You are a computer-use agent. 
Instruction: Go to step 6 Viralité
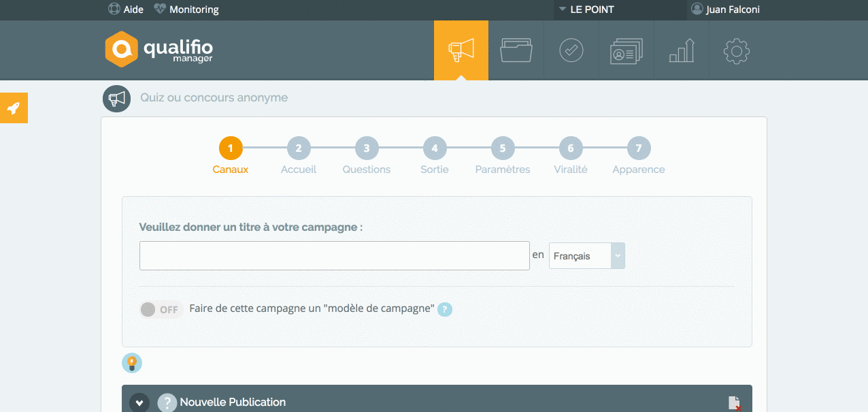click(571, 156)
